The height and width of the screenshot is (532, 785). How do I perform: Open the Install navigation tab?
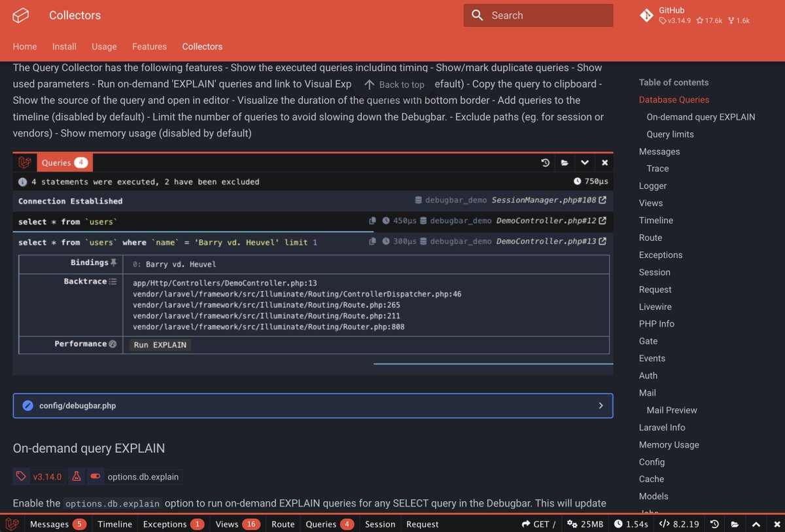[x=64, y=46]
